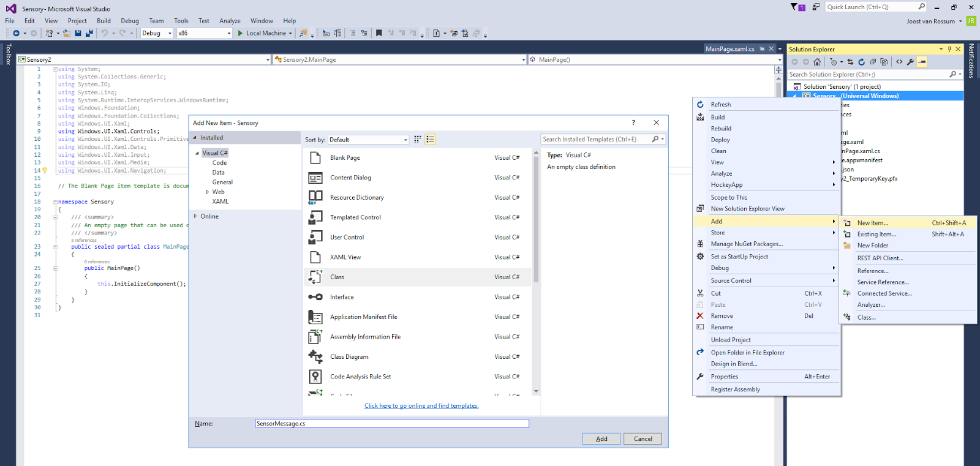Select the Blank Page template icon
This screenshot has width=980, height=466.
pos(315,157)
